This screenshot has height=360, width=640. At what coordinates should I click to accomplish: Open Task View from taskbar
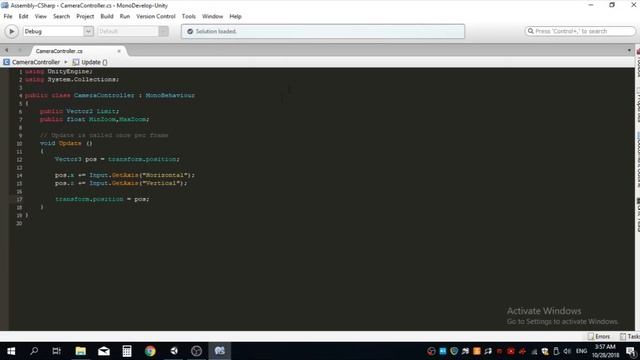tap(57, 351)
